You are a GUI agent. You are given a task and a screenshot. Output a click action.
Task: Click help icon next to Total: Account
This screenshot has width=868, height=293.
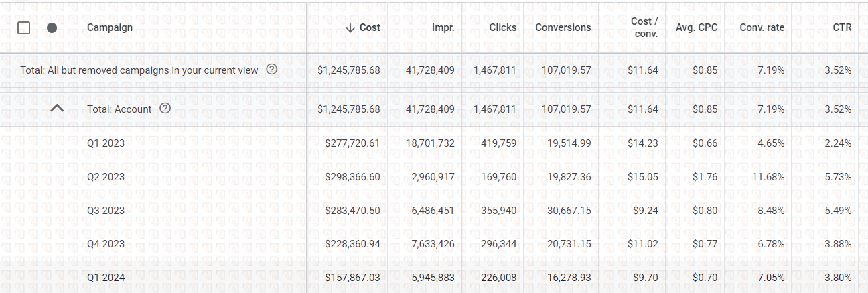[x=165, y=109]
